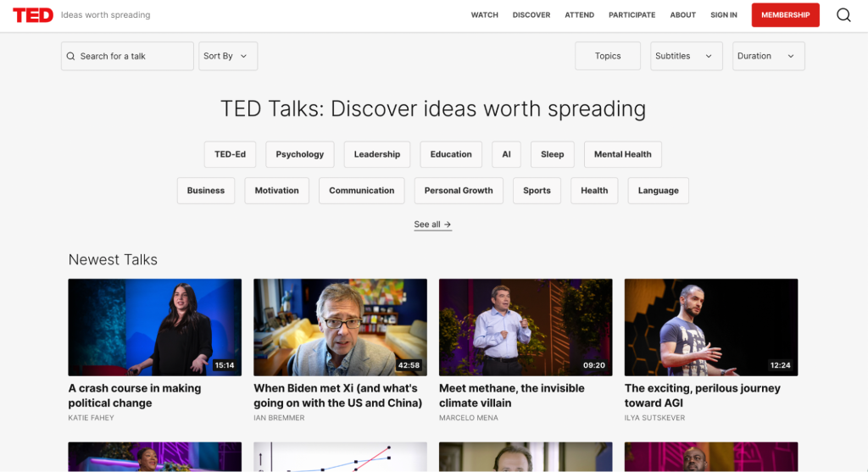Screen dimensions: 868x472
Task: Click title 'Meet methane, the invisible climate villain'
Action: [x=512, y=396]
